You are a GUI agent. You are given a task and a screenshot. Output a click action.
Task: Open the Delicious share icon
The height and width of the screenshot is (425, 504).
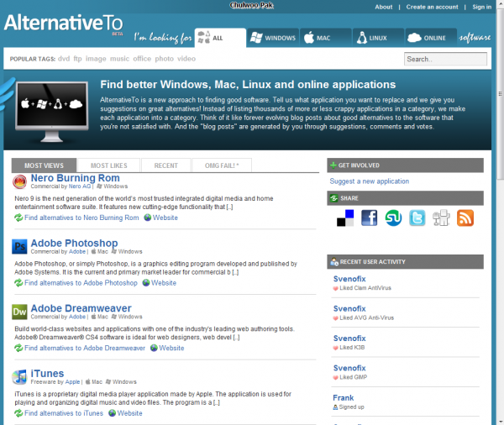(345, 218)
